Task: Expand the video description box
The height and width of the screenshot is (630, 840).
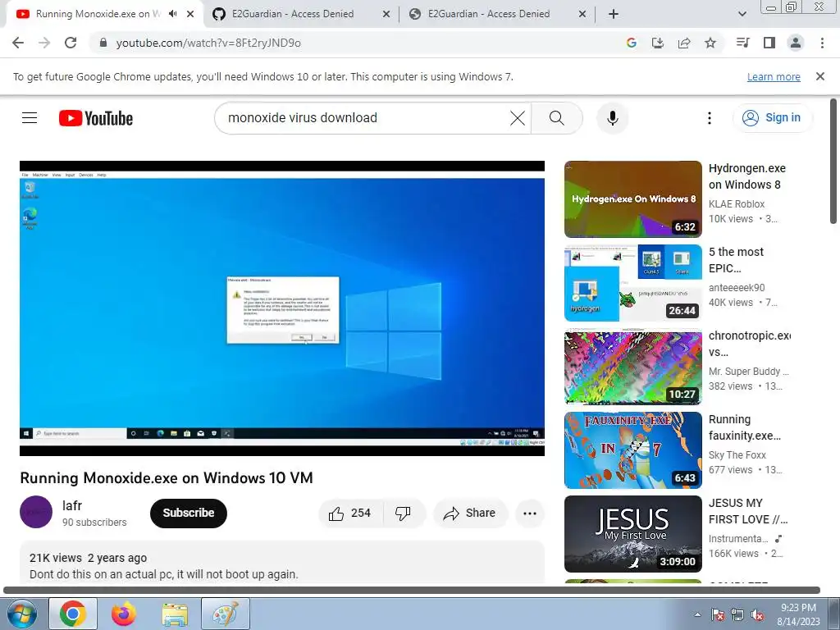Action: pyautogui.click(x=282, y=563)
